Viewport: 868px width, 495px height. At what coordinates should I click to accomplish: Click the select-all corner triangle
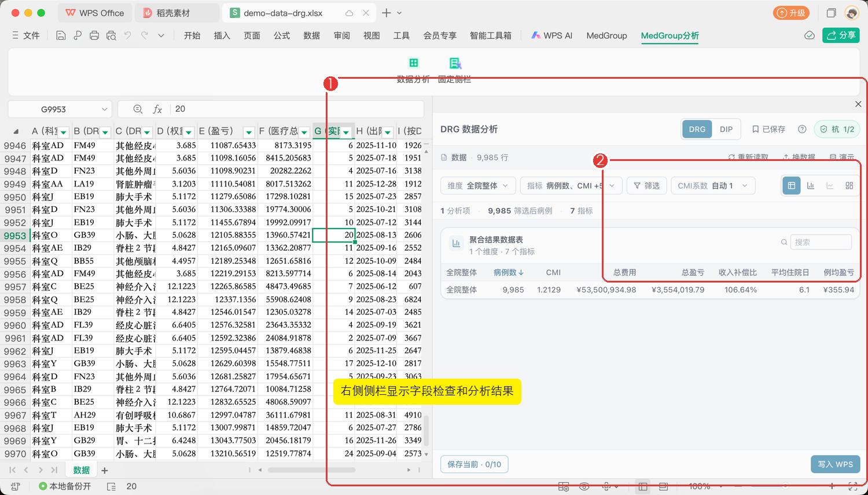point(16,131)
